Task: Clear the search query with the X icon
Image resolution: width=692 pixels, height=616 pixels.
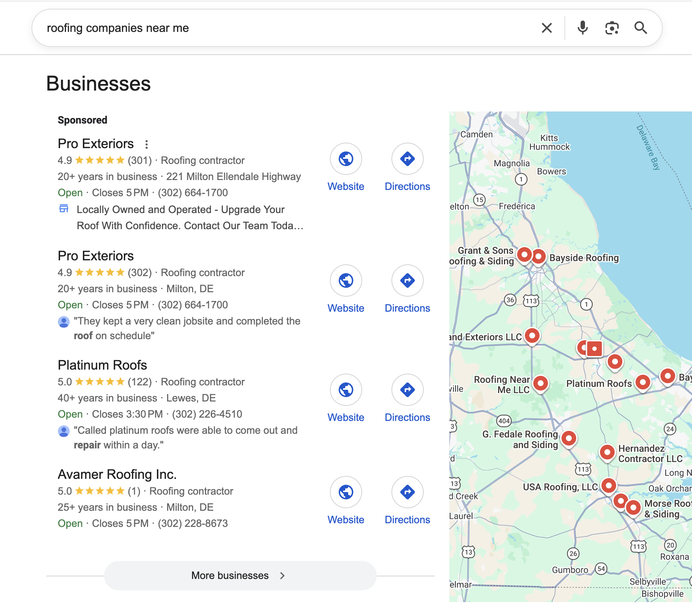Action: (546, 28)
